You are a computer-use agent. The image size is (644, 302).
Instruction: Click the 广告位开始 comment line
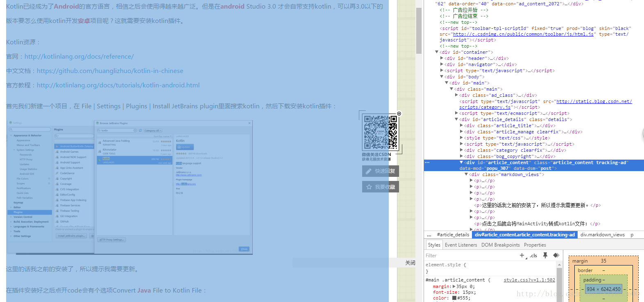464,10
